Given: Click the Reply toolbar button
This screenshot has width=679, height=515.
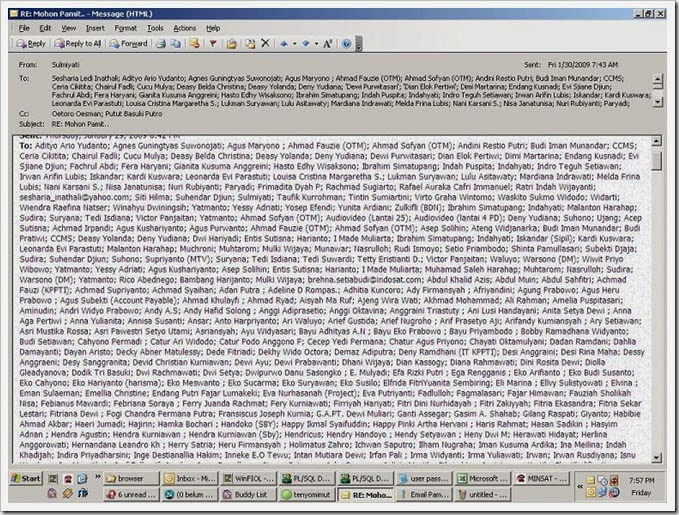Looking at the screenshot, I should [x=31, y=43].
